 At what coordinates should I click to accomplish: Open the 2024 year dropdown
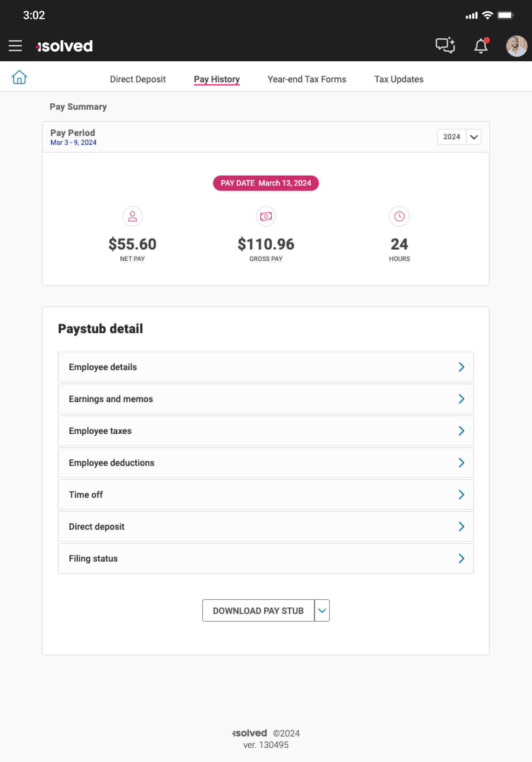459,137
